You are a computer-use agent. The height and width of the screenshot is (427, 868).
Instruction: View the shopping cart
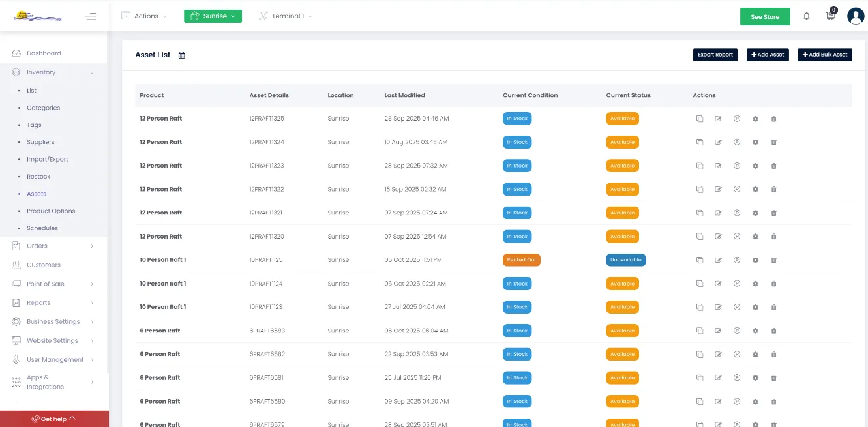click(830, 16)
